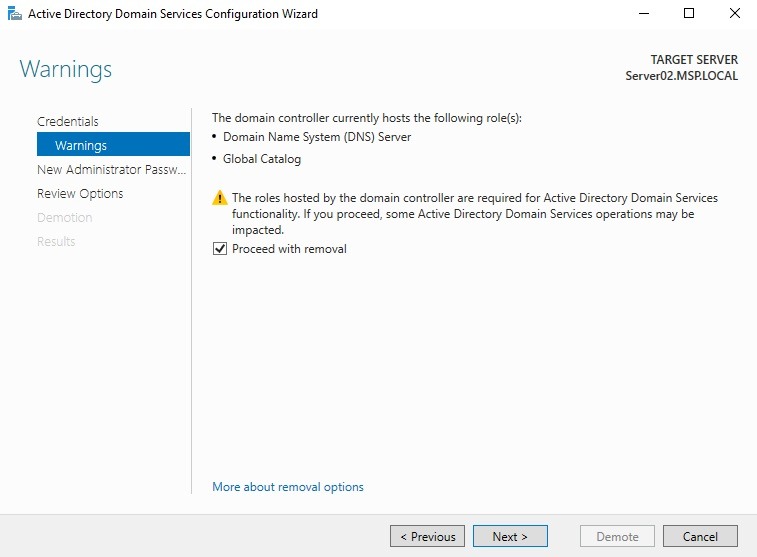Jump to the Review Options step

[x=80, y=193]
